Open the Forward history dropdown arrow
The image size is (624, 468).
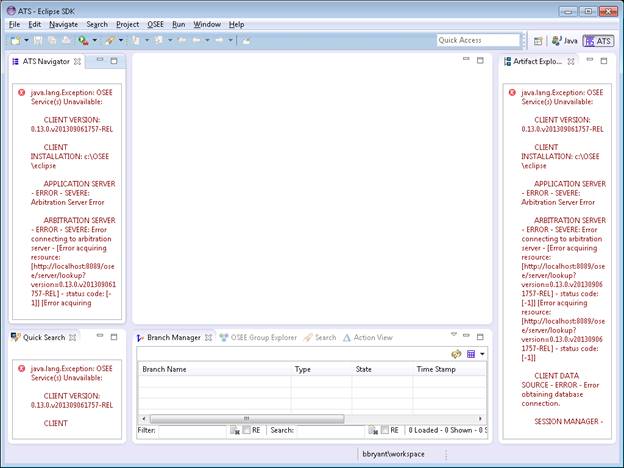[x=230, y=40]
